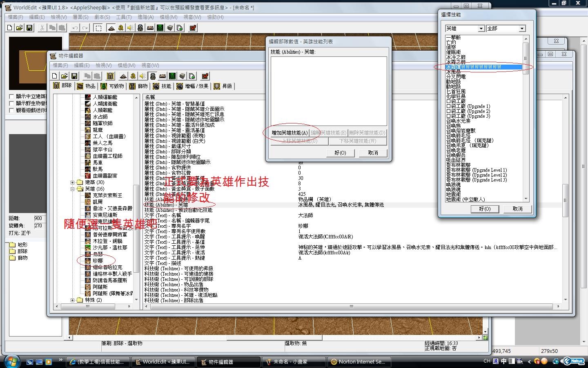Open AI editor green face icon, main toolbar
This screenshot has width=588, height=368.
pyautogui.click(x=160, y=28)
